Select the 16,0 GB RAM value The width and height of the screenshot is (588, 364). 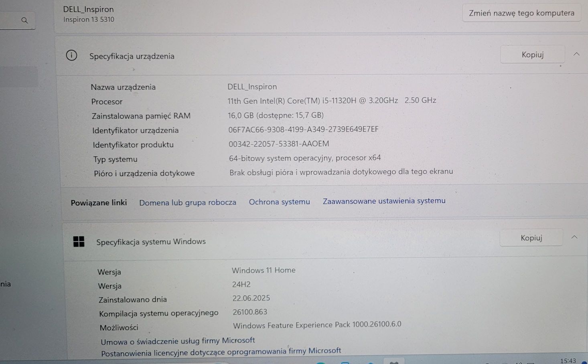(x=276, y=115)
